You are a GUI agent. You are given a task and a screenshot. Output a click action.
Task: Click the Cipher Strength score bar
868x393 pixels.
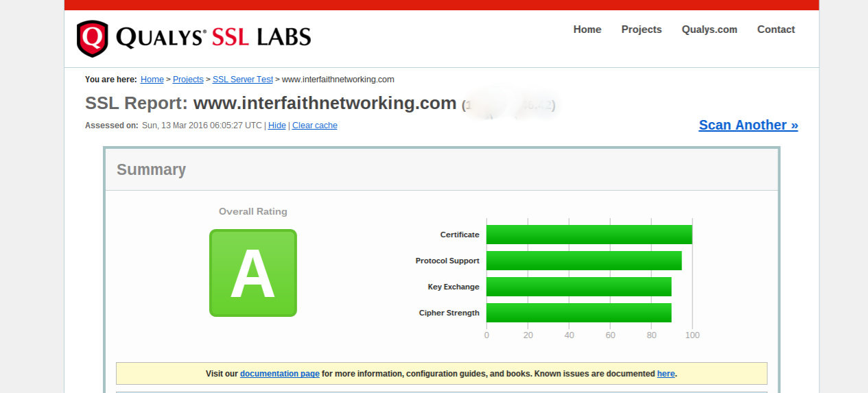click(579, 313)
